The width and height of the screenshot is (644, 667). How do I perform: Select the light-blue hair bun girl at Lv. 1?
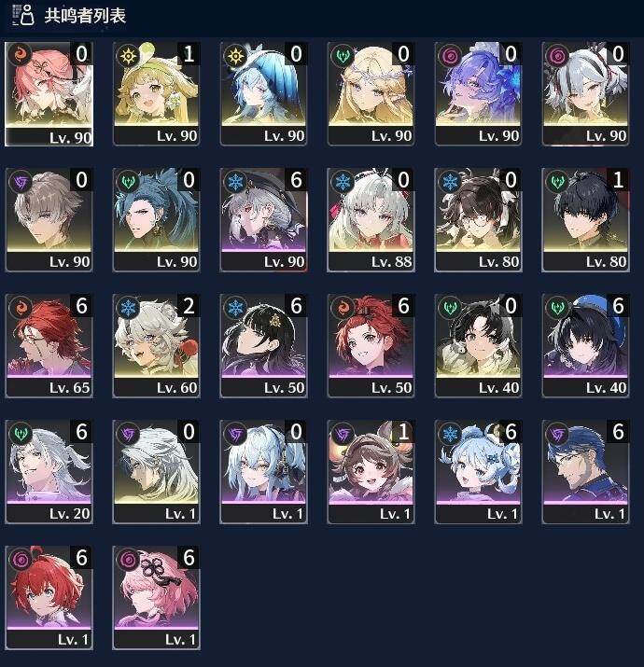[478, 471]
